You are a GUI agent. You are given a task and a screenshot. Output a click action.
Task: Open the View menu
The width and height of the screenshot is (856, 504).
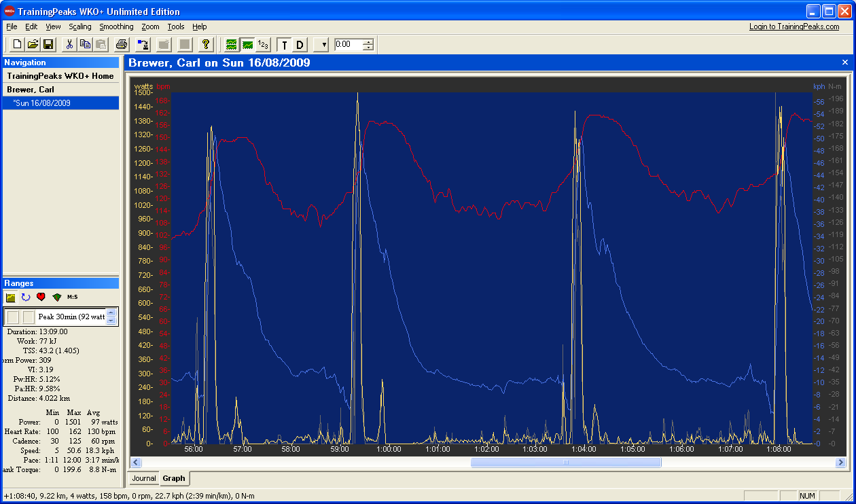tap(53, 26)
